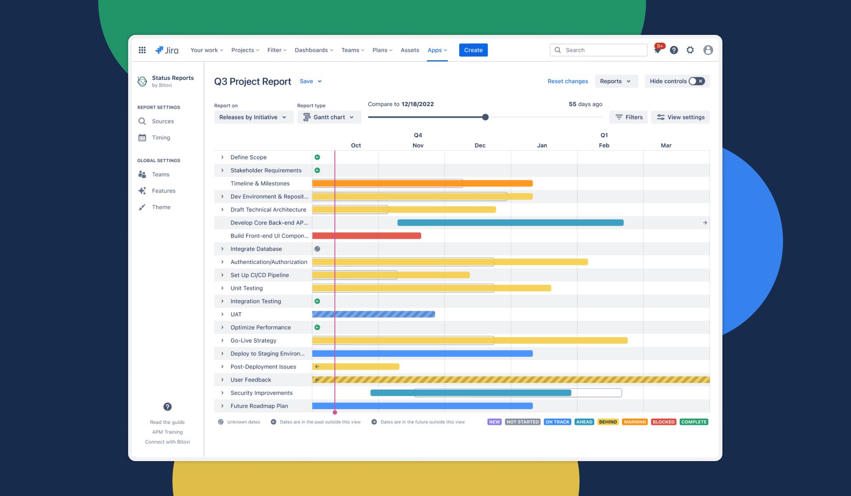Screen dimensions: 851x496
Task: Open the app switcher grid icon
Action: tap(142, 50)
